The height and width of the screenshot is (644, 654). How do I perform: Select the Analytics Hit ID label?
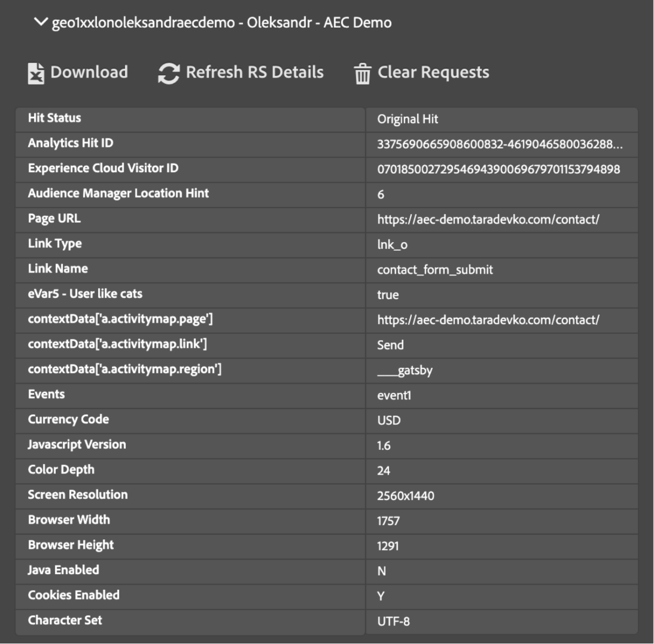coord(71,143)
